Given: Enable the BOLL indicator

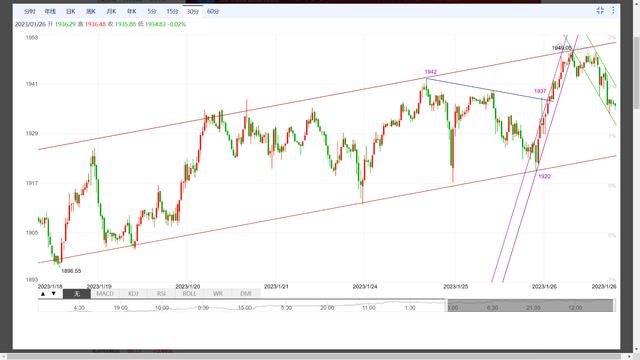Looking at the screenshot, I should pyautogui.click(x=189, y=293).
